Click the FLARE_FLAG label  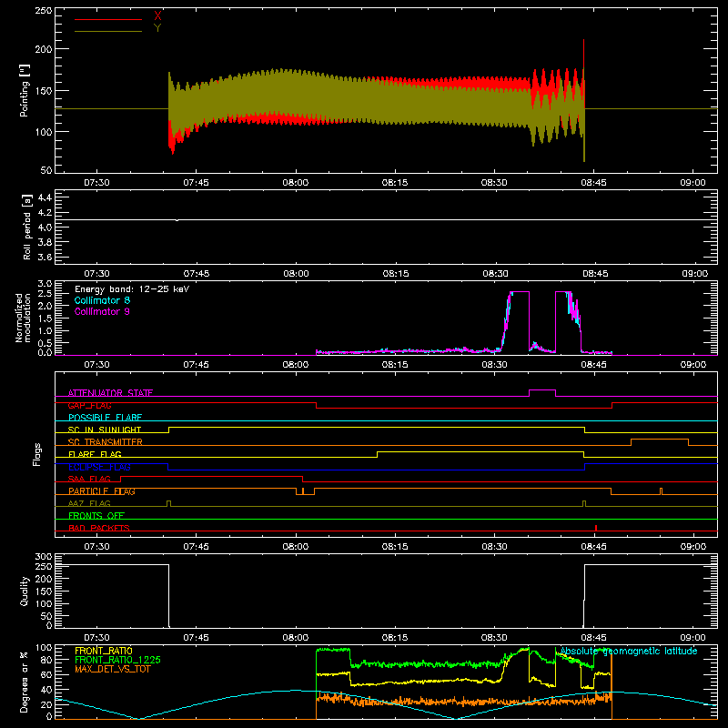click(95, 454)
